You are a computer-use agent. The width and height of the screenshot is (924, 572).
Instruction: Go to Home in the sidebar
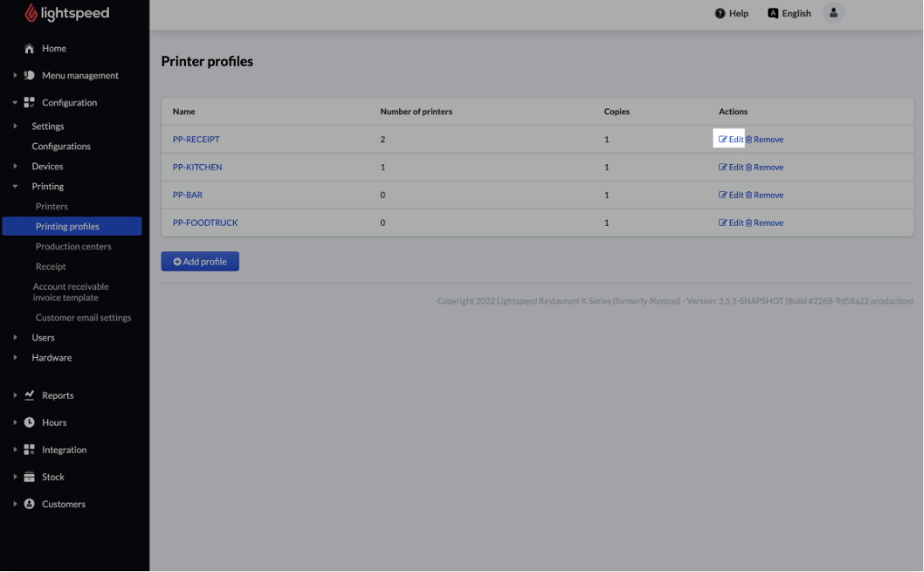click(x=53, y=49)
